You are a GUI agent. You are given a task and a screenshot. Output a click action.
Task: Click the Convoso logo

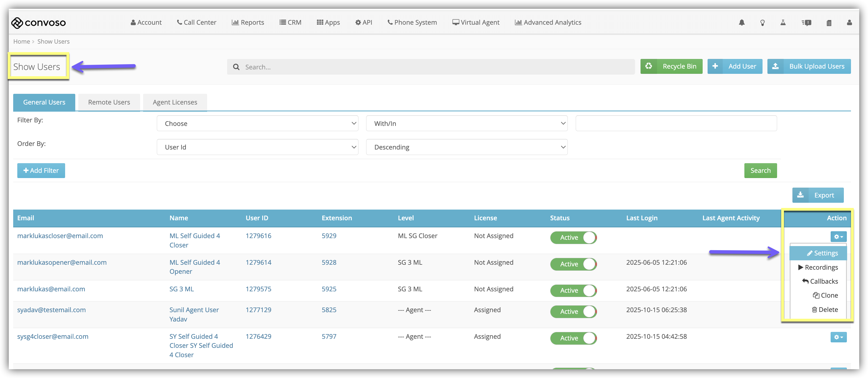point(38,22)
